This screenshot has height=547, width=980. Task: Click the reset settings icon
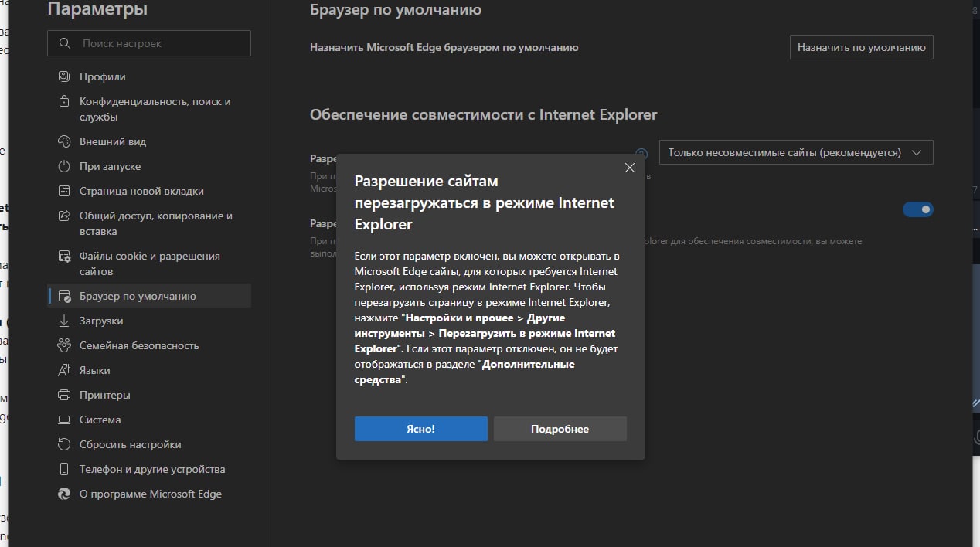coord(65,444)
